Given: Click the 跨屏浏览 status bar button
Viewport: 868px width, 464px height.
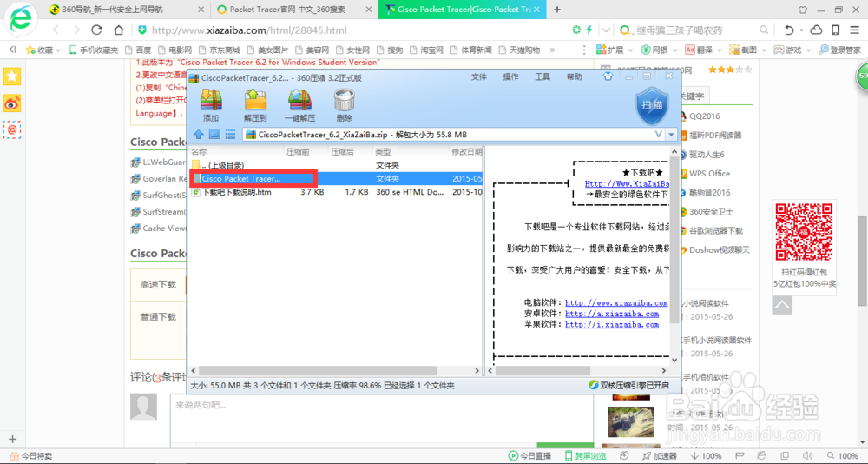Looking at the screenshot, I should (585, 456).
